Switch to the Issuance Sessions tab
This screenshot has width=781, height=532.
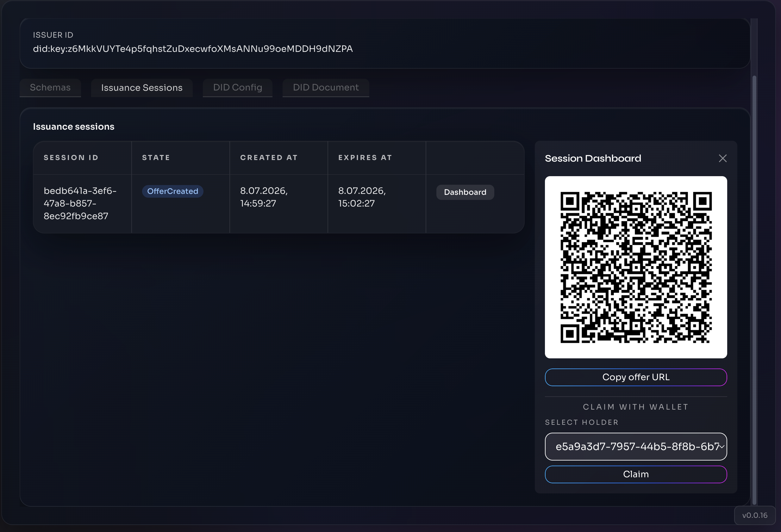point(141,88)
